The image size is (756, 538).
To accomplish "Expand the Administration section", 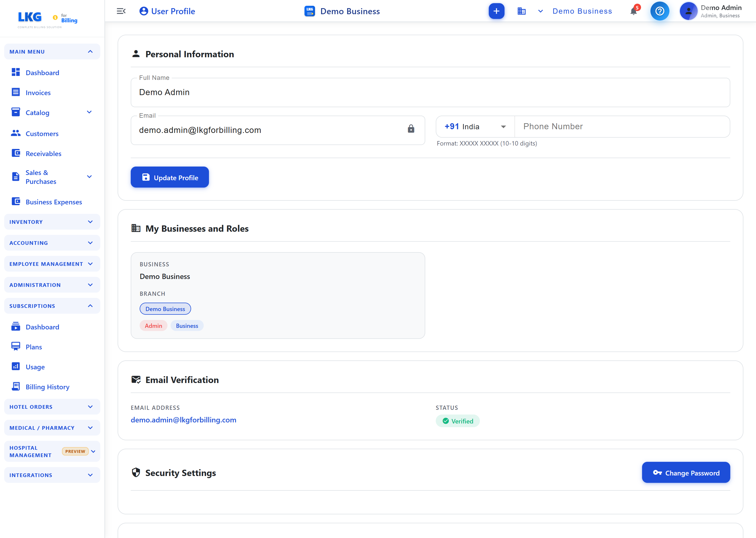I will coord(52,284).
